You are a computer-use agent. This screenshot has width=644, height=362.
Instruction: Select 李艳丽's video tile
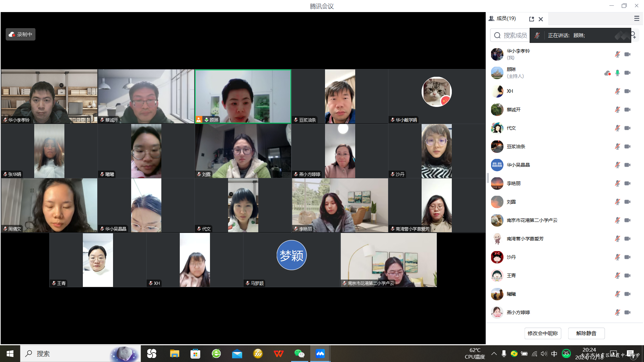click(x=340, y=205)
